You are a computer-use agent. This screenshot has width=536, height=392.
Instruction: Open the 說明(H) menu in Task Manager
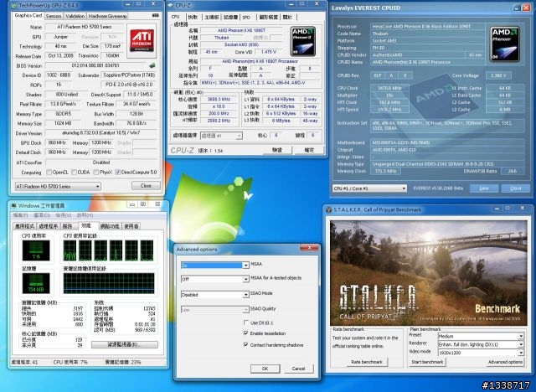tap(85, 215)
